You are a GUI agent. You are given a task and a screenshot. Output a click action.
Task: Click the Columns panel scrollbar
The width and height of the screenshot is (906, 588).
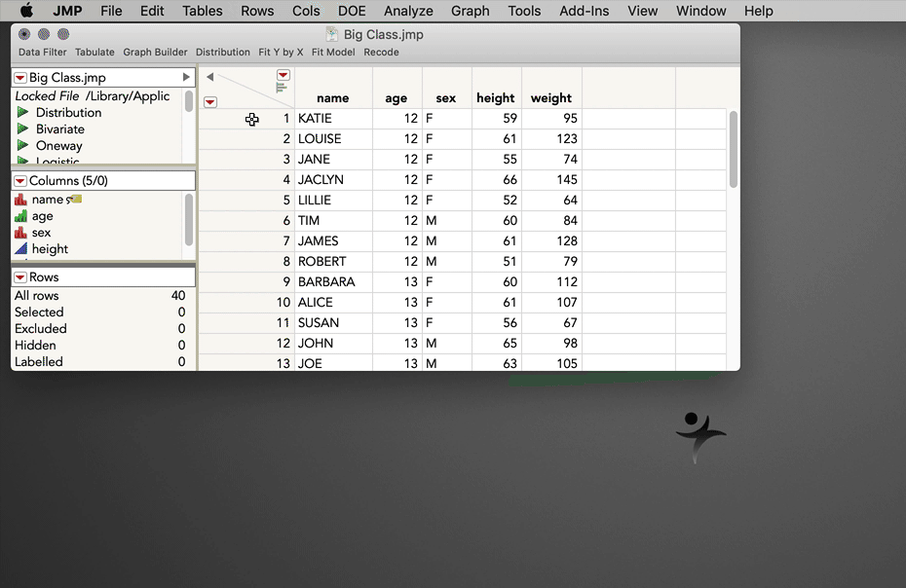189,219
